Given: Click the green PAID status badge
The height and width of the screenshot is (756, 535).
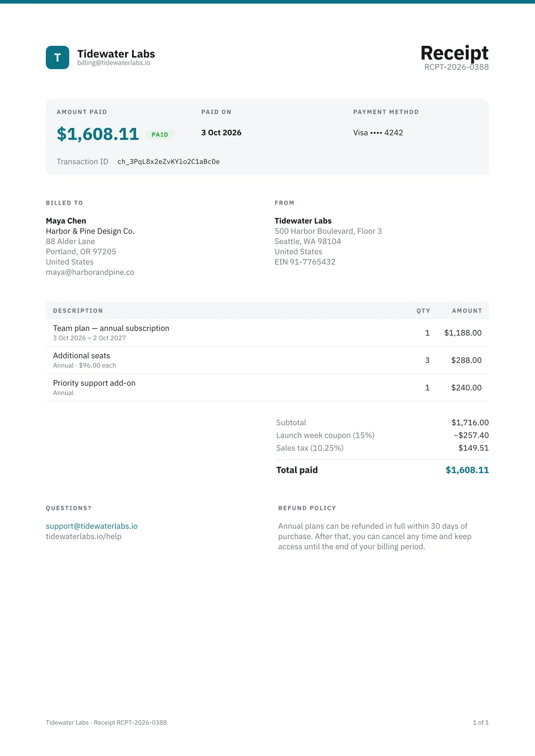Looking at the screenshot, I should (160, 135).
